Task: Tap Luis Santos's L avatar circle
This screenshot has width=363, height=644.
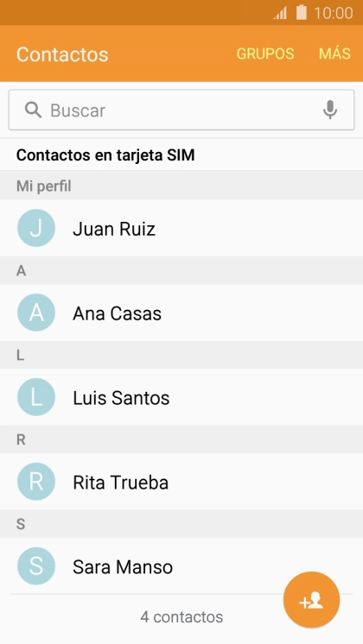Action: coord(36,397)
